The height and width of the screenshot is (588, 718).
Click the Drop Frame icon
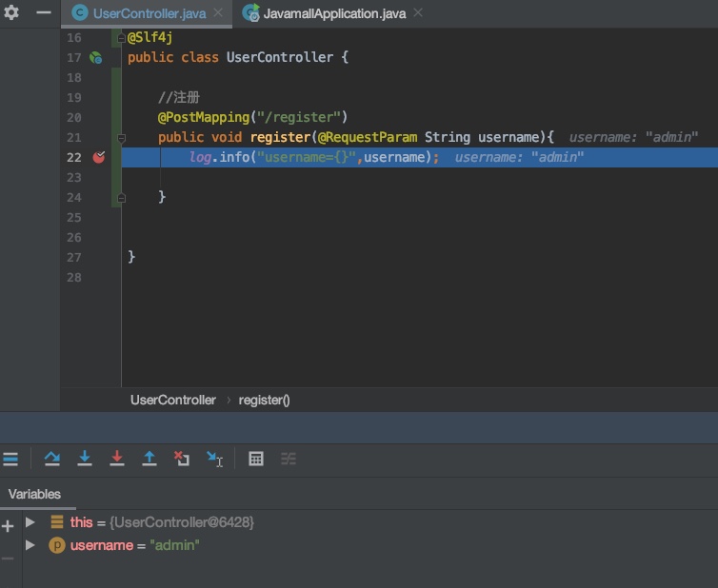pyautogui.click(x=182, y=459)
